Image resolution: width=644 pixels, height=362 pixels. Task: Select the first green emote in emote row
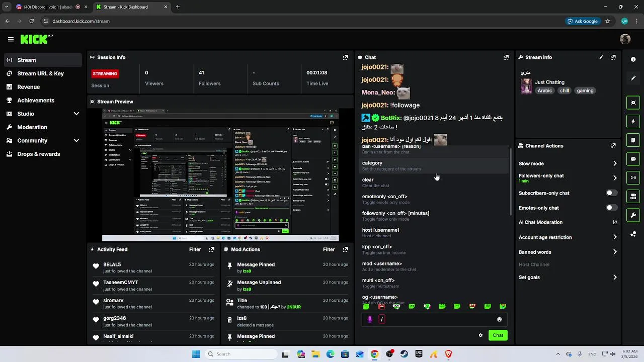[x=366, y=306]
